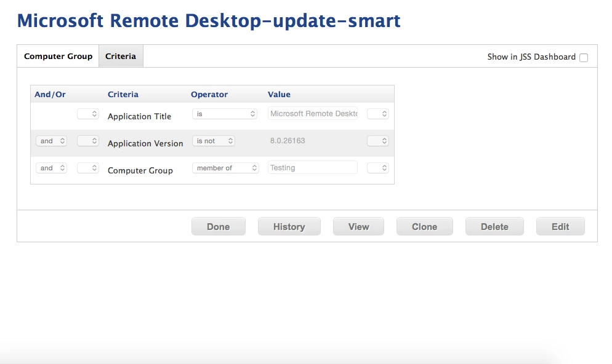Click the Application Title criteria label
Screen dimensions: 612x364
pos(139,116)
